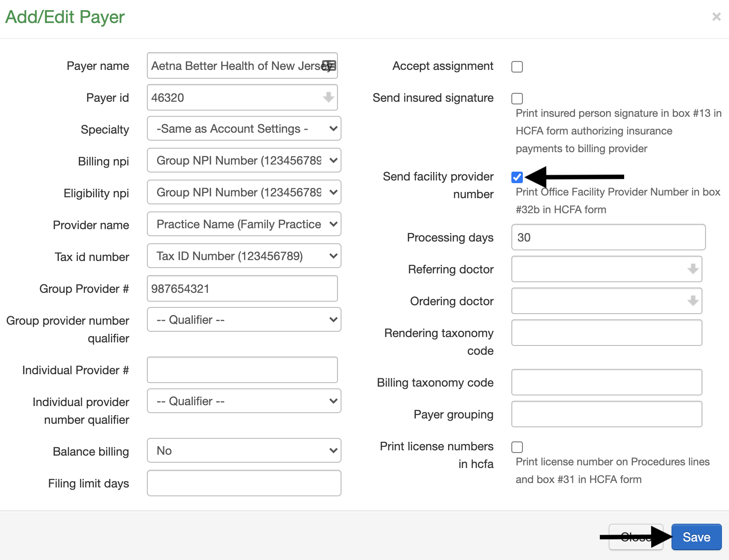The width and height of the screenshot is (729, 560).
Task: Focus the Individual Provider # field
Action: pos(242,370)
